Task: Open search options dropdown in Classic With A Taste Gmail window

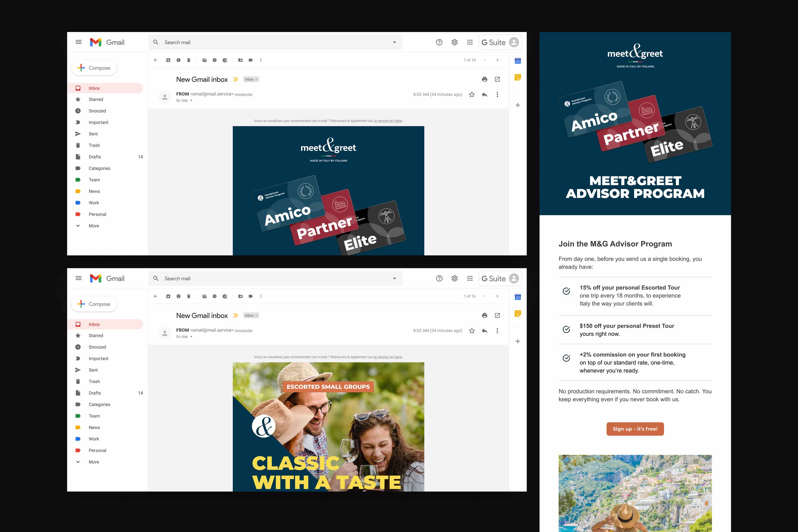Action: point(394,279)
